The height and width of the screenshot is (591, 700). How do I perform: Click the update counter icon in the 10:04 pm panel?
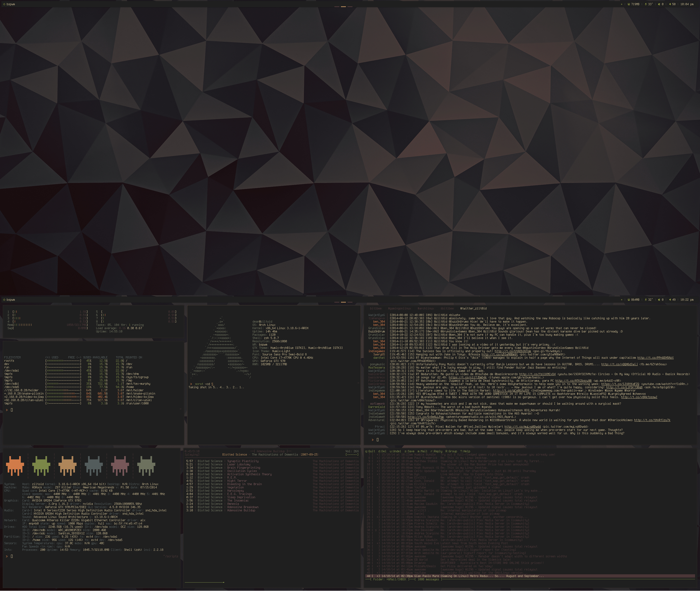(x=659, y=4)
